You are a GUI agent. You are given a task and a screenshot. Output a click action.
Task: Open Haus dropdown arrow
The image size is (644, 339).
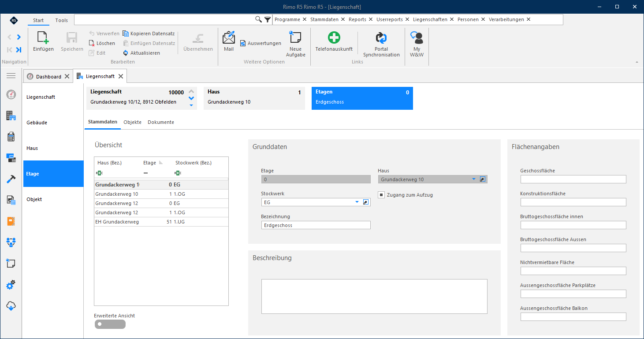474,179
